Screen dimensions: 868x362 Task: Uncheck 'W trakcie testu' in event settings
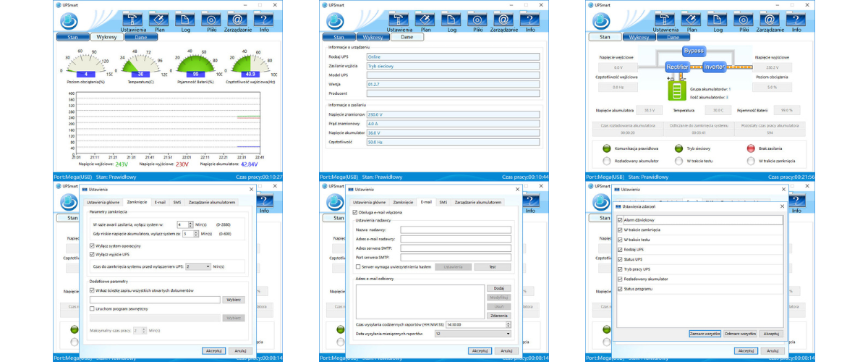[x=620, y=239]
